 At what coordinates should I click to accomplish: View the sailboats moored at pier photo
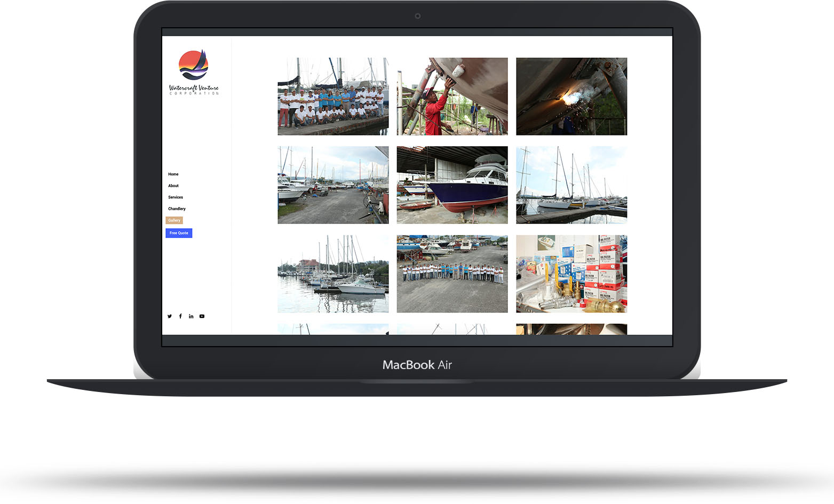point(571,185)
